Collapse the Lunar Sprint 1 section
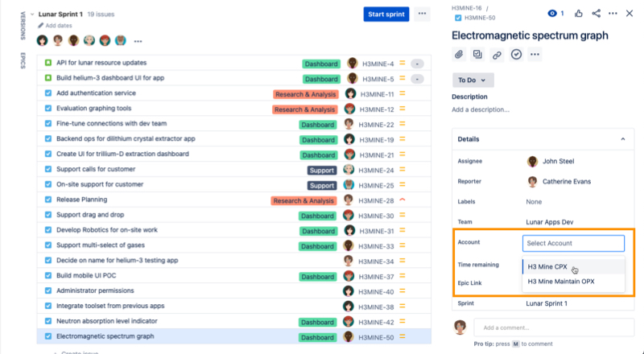 coord(31,14)
